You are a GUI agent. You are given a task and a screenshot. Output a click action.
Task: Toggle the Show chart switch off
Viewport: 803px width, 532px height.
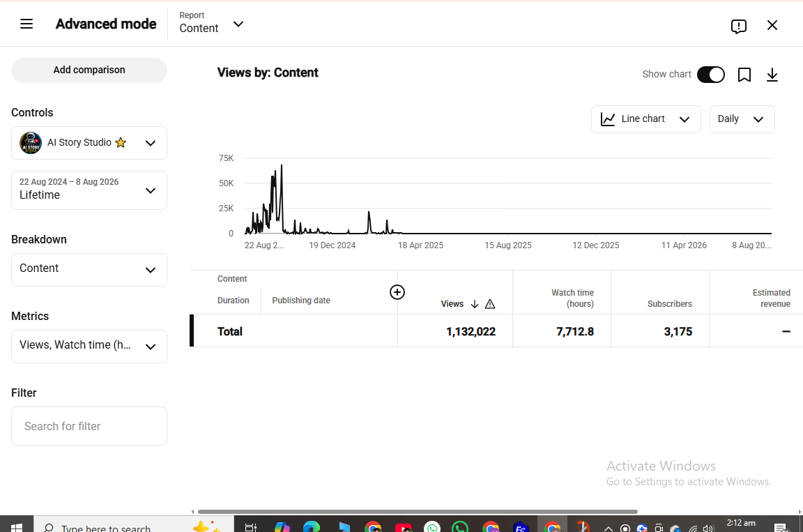[711, 75]
